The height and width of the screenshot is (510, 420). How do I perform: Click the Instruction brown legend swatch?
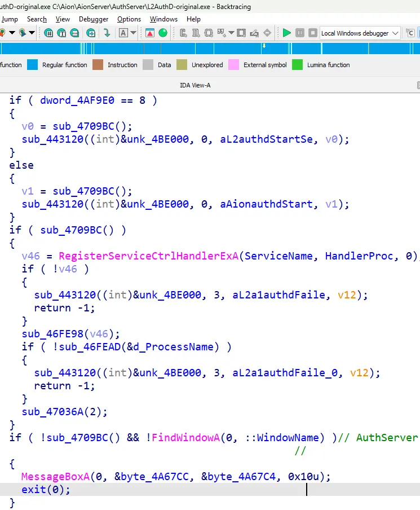tap(98, 65)
